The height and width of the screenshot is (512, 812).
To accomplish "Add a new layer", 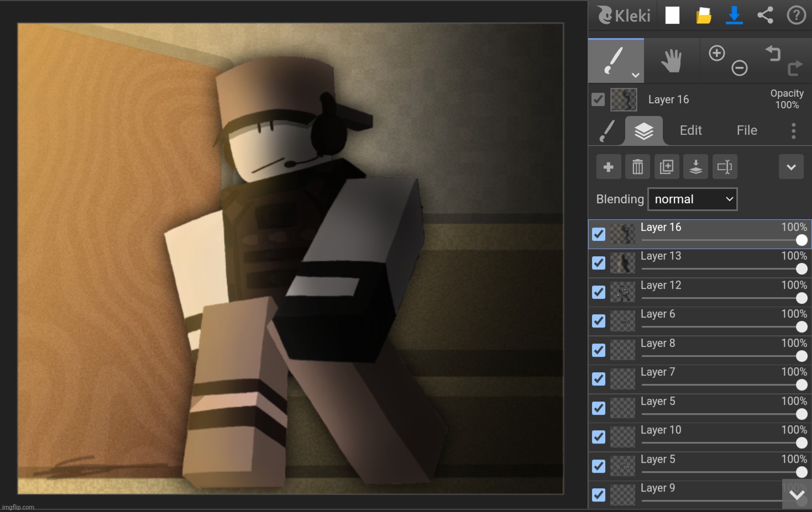I will [x=609, y=167].
